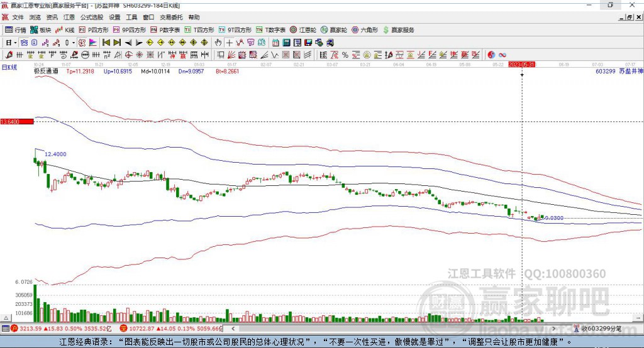
Task: Step forward with the black right triangle
Action: (139, 43)
